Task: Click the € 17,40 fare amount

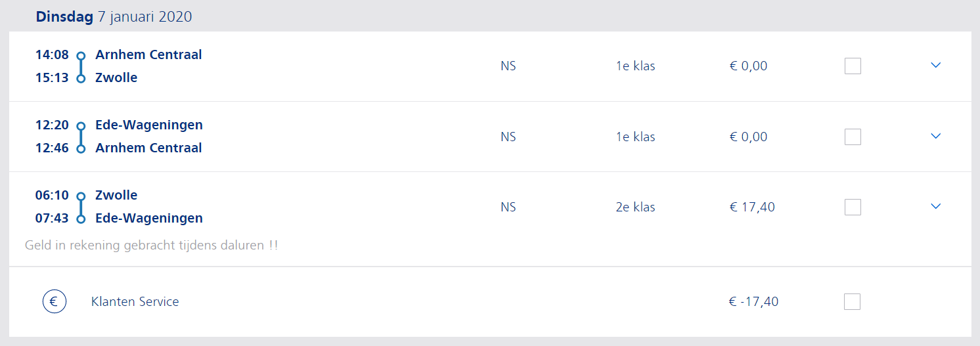Action: click(x=752, y=207)
